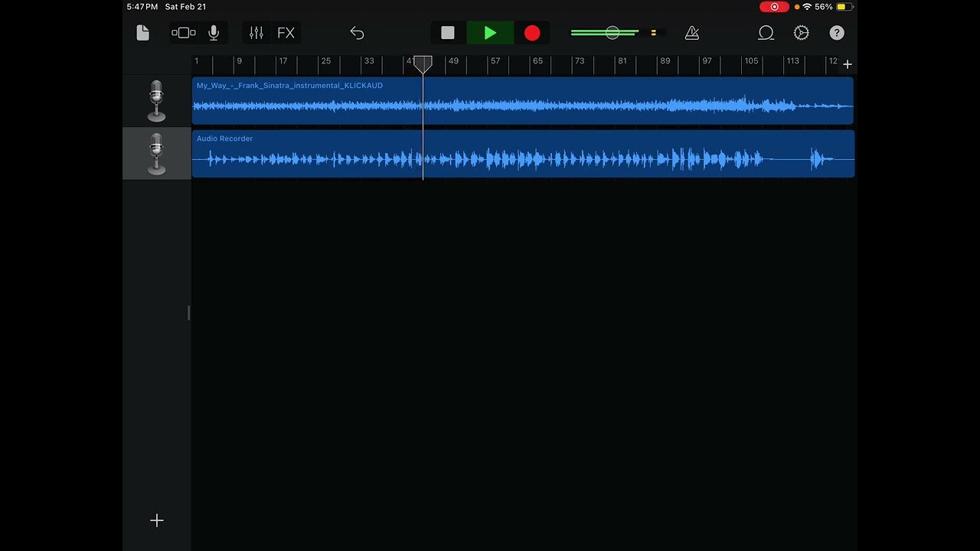This screenshot has width=980, height=551.
Task: Jump to bar 25 on the ruler
Action: click(x=326, y=61)
